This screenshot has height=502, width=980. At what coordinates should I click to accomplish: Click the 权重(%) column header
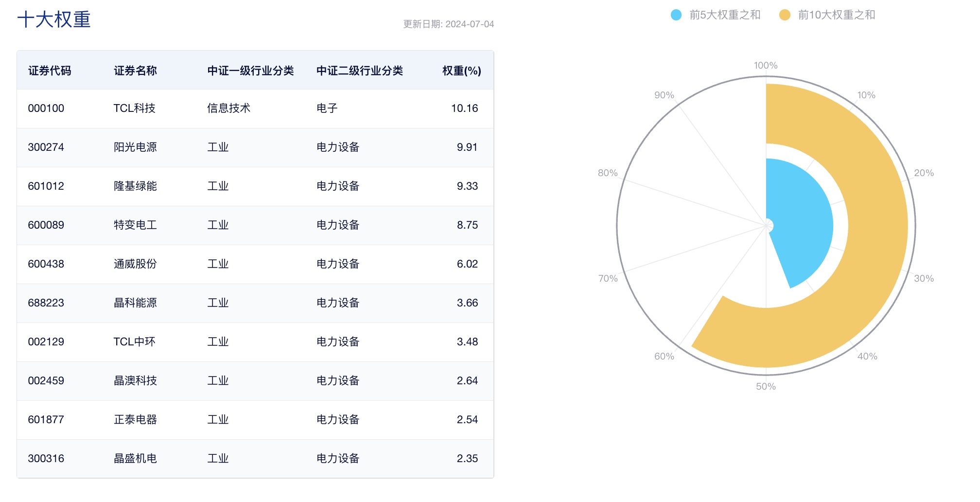click(x=461, y=71)
